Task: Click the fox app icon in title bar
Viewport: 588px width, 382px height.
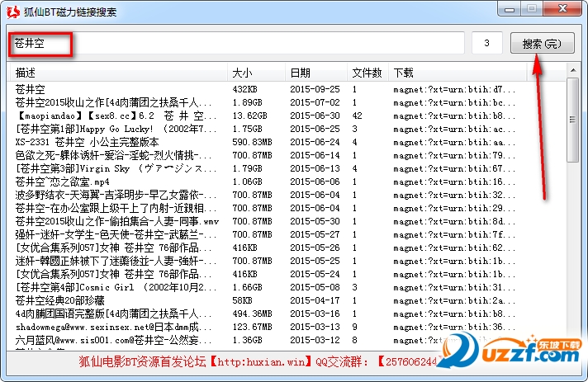Action: point(13,12)
